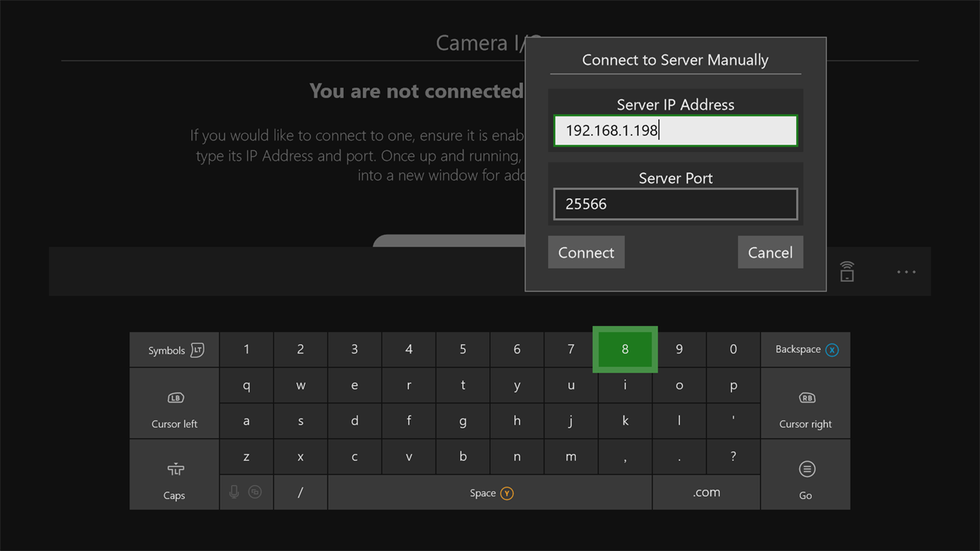980x551 pixels.
Task: Toggle Caps on the keyboard
Action: (175, 474)
